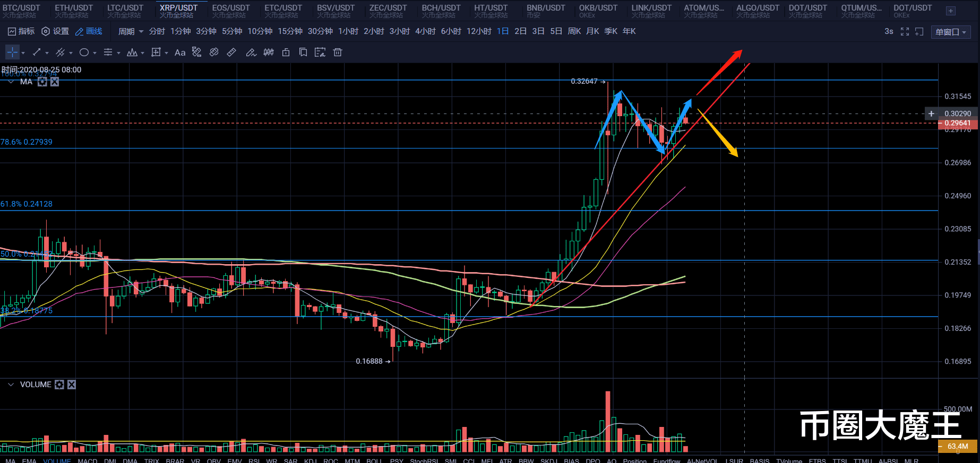Open the 指标 indicators button
This screenshot has height=463, width=980.
pos(21,31)
